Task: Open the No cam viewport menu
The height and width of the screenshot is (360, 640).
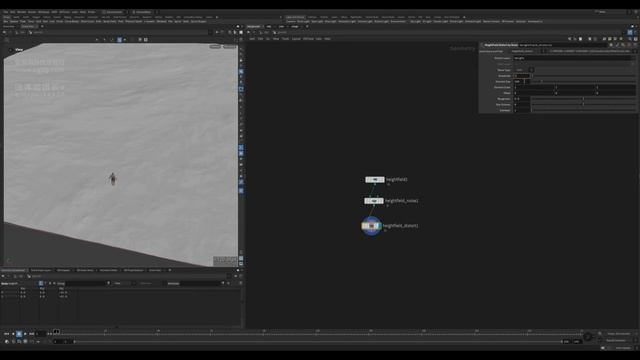Action: coord(229,47)
